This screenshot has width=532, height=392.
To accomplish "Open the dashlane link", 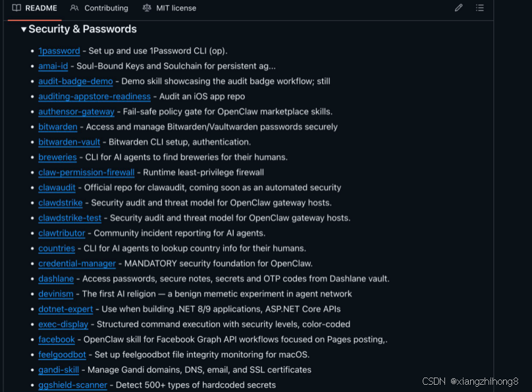I will (56, 279).
